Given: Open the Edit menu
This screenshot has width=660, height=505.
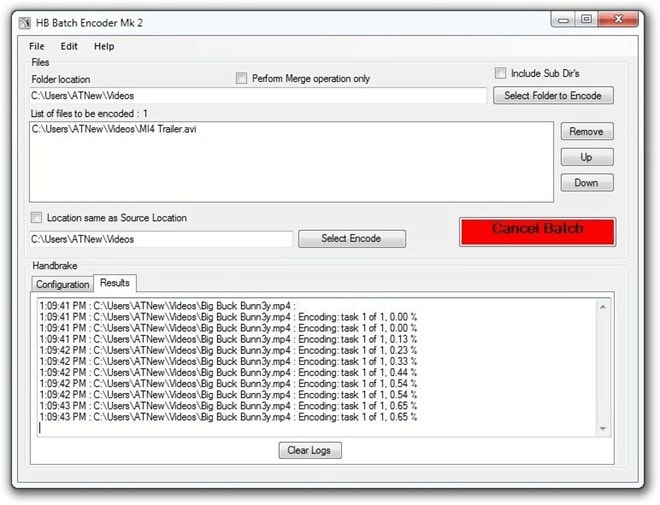Looking at the screenshot, I should 69,46.
